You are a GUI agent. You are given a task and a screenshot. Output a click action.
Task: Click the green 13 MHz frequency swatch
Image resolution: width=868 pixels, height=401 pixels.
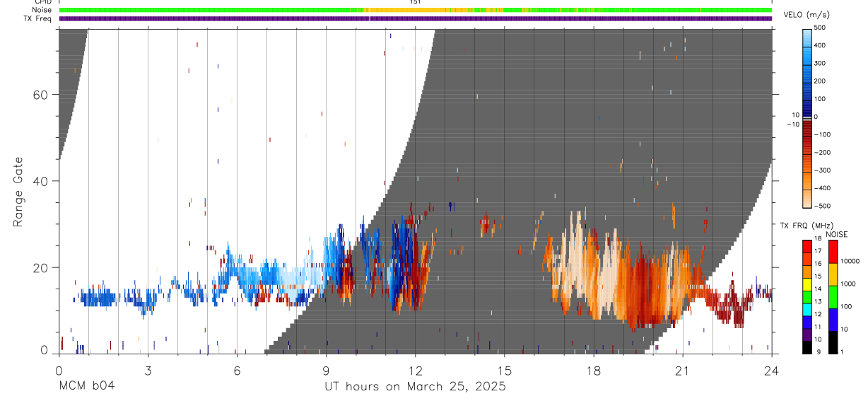coord(807,297)
